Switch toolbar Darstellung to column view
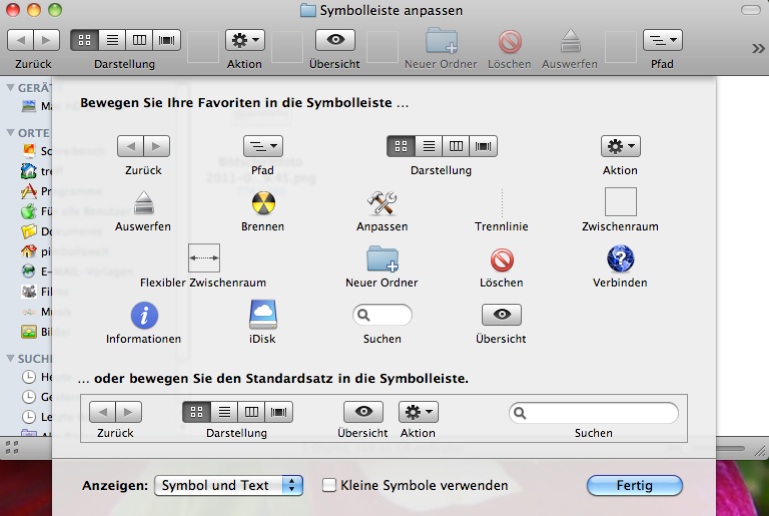This screenshot has width=769, height=516. 139,40
